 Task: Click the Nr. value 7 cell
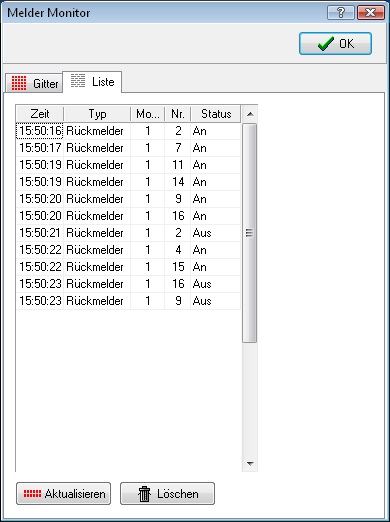point(178,148)
